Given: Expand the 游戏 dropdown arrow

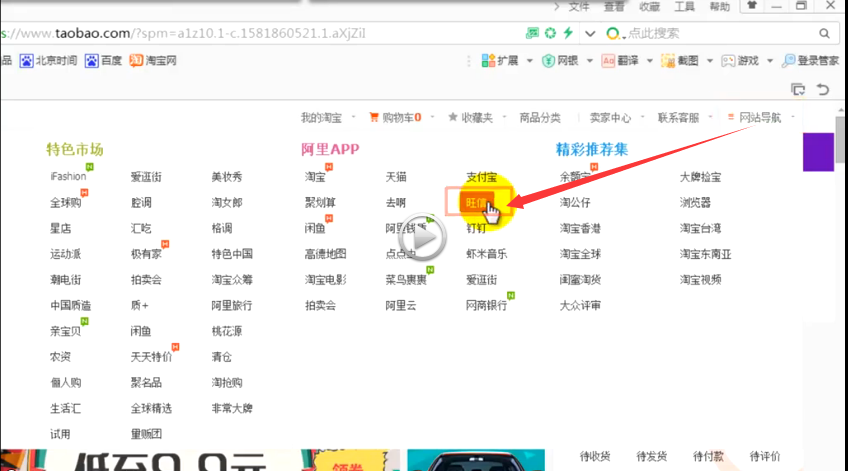Looking at the screenshot, I should pos(770,61).
